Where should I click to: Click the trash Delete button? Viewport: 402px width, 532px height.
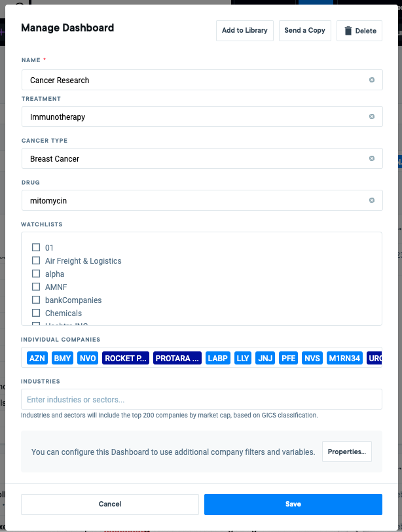(x=359, y=31)
